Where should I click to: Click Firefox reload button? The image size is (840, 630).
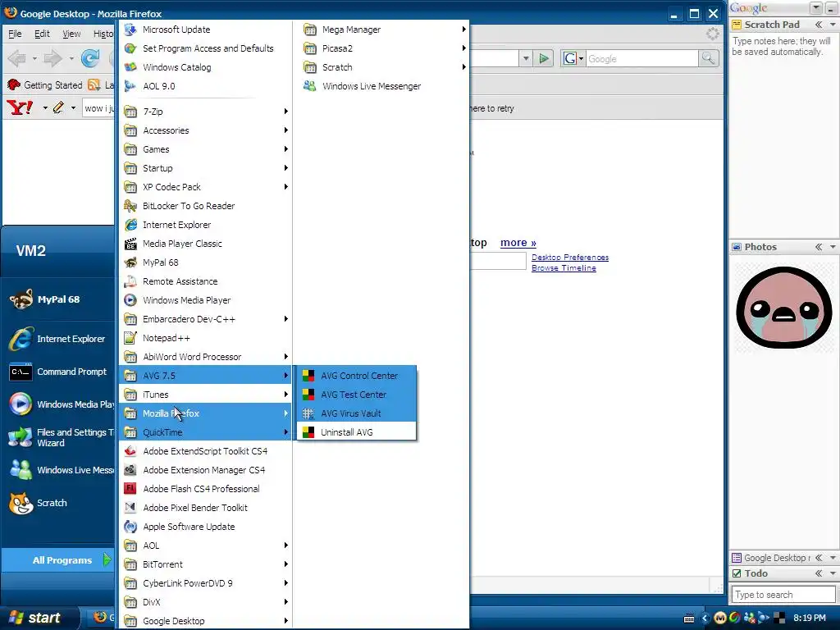point(90,58)
